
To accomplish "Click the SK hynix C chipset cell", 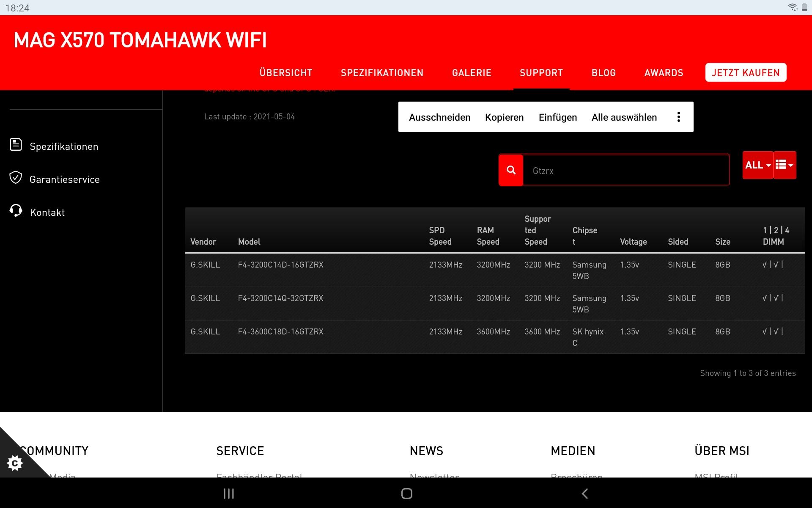I will 588,337.
